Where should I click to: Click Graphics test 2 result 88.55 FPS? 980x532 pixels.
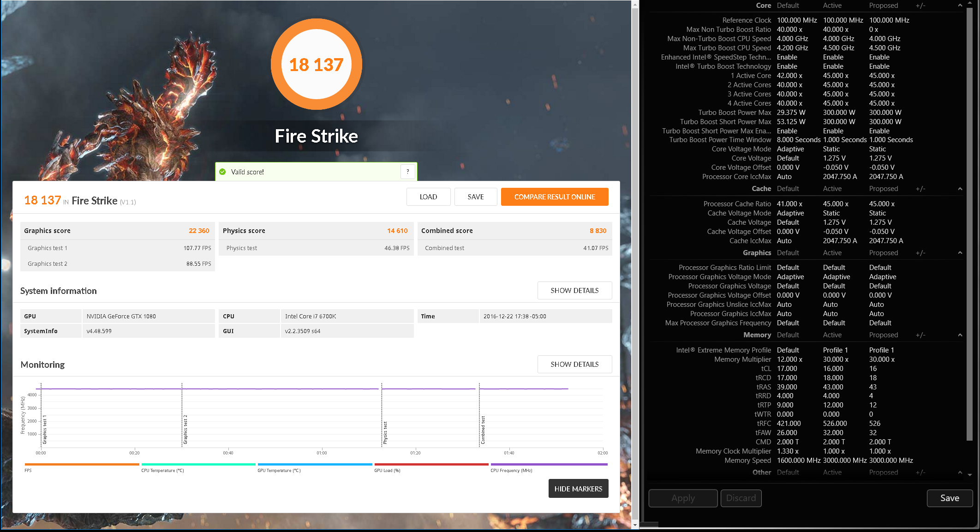tap(198, 263)
